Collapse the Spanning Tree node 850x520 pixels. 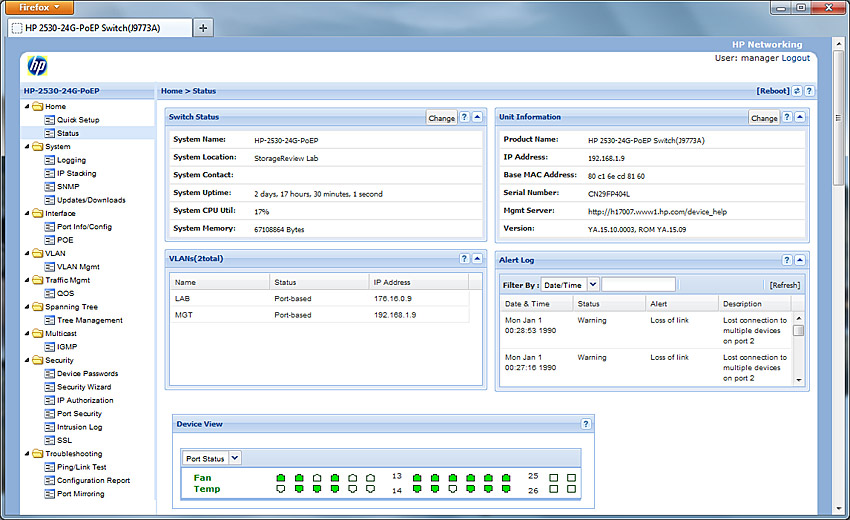coord(27,307)
